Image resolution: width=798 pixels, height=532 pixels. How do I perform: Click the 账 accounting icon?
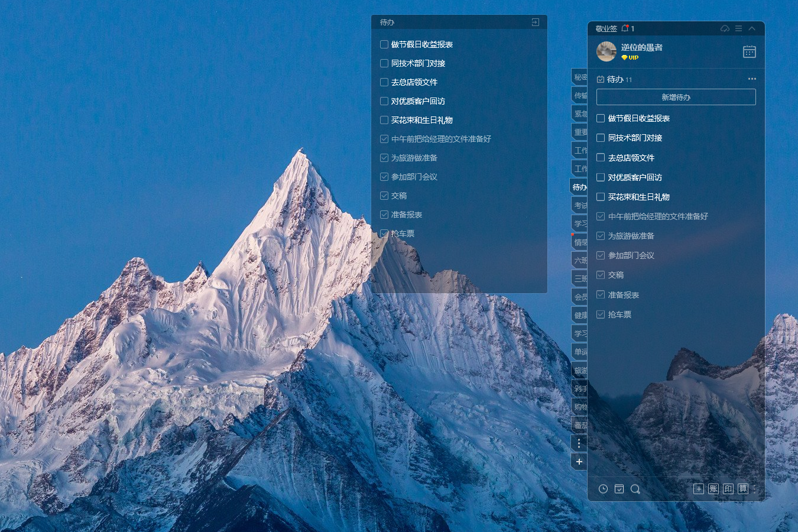pos(713,489)
